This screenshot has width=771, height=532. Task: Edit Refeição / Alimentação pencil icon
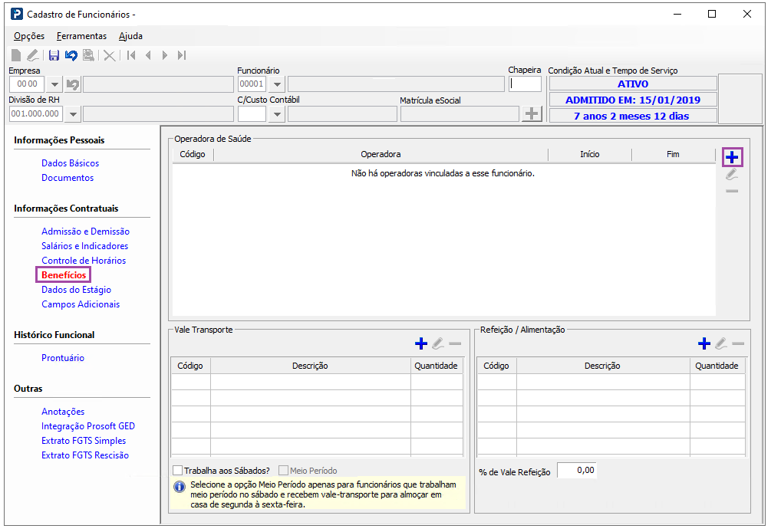pyautogui.click(x=721, y=343)
